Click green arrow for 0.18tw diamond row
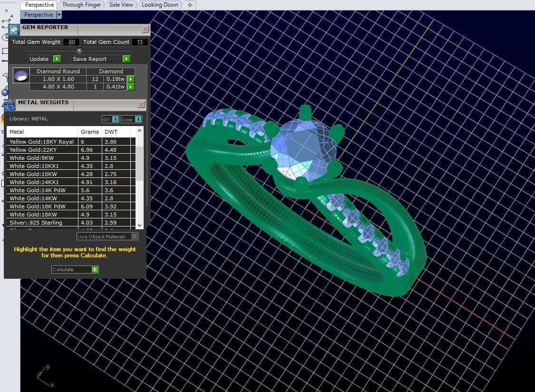This screenshot has width=535, height=392. pyautogui.click(x=131, y=79)
